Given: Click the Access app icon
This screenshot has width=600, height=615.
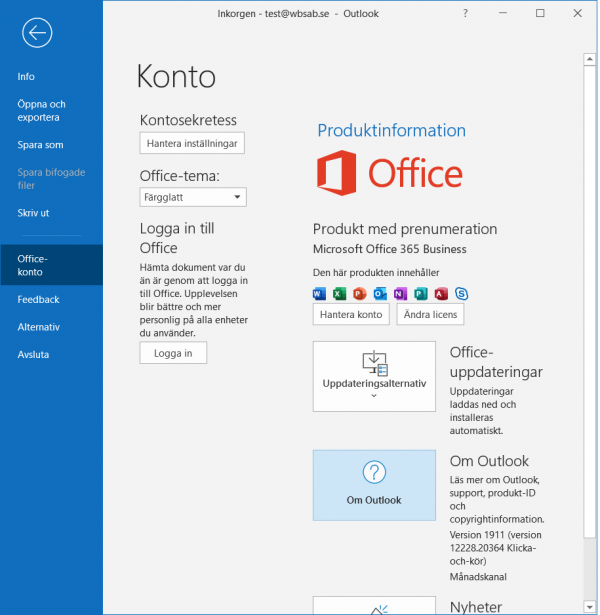Looking at the screenshot, I should [441, 294].
